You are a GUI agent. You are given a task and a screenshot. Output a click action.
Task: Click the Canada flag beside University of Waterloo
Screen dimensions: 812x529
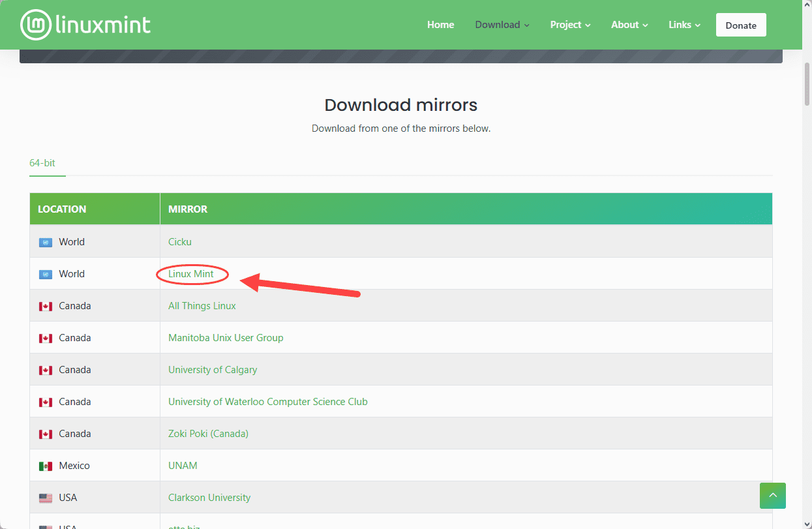[x=45, y=402]
